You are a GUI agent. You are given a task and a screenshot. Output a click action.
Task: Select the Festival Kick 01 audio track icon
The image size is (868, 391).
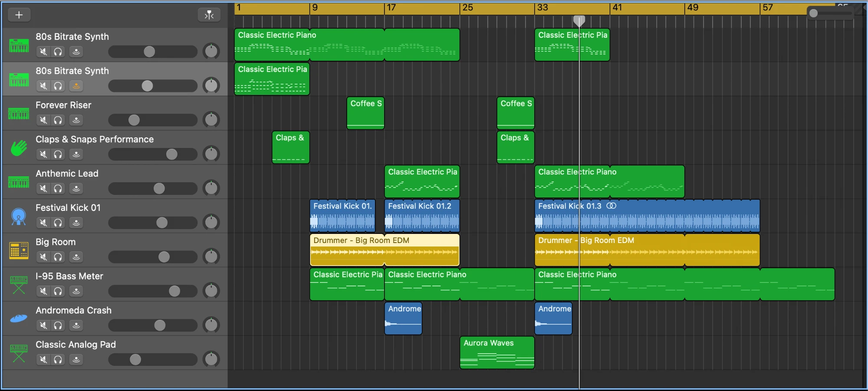click(19, 217)
